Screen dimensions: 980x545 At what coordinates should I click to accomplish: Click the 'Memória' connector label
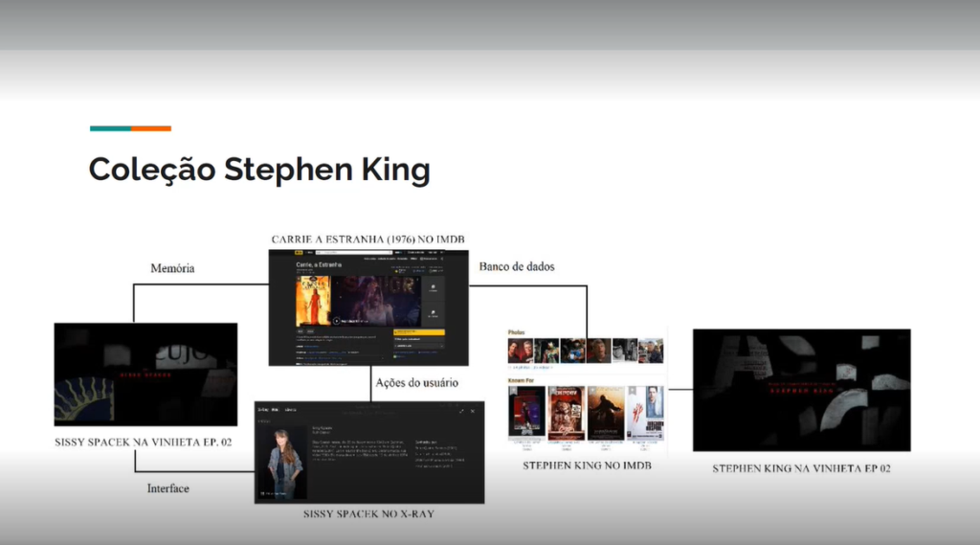point(172,268)
